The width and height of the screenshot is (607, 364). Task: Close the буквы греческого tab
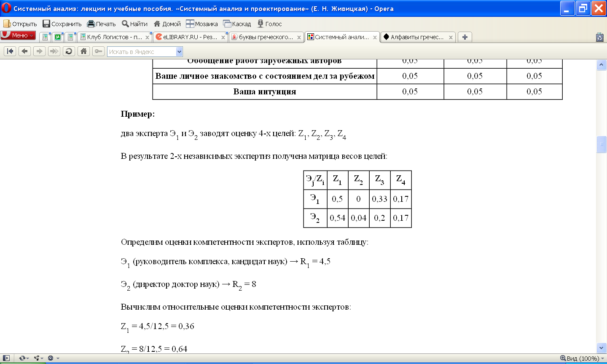click(x=299, y=37)
